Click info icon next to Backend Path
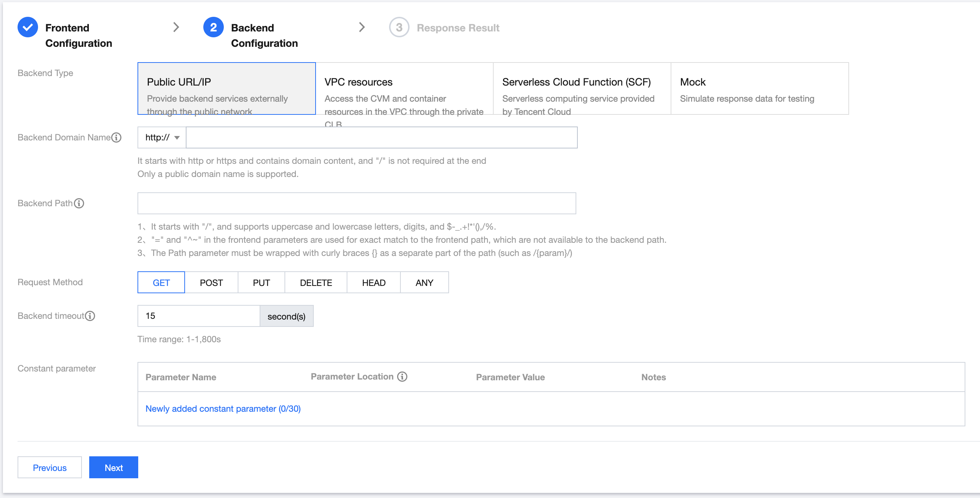Image resolution: width=980 pixels, height=498 pixels. coord(79,203)
